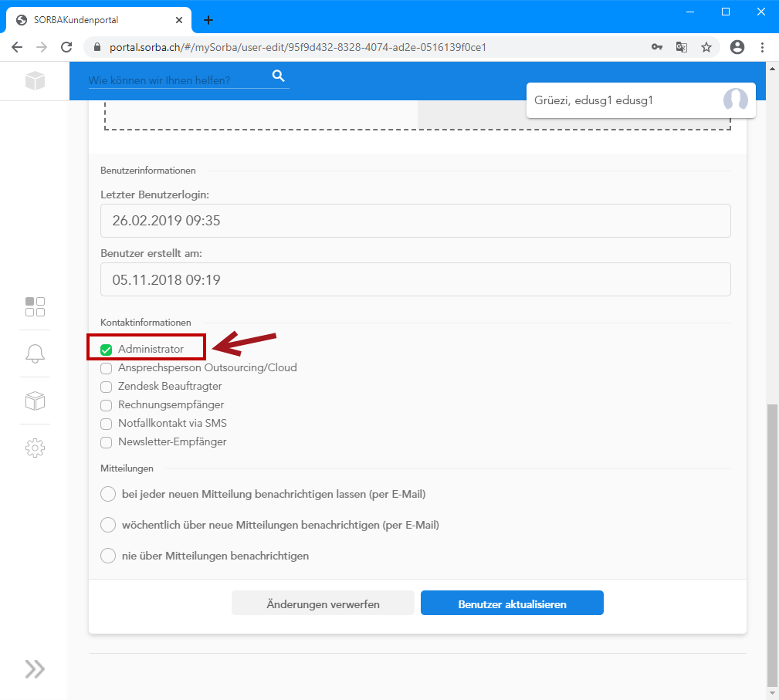Expand the sidebar with double chevron
This screenshot has height=700, width=779.
35,668
